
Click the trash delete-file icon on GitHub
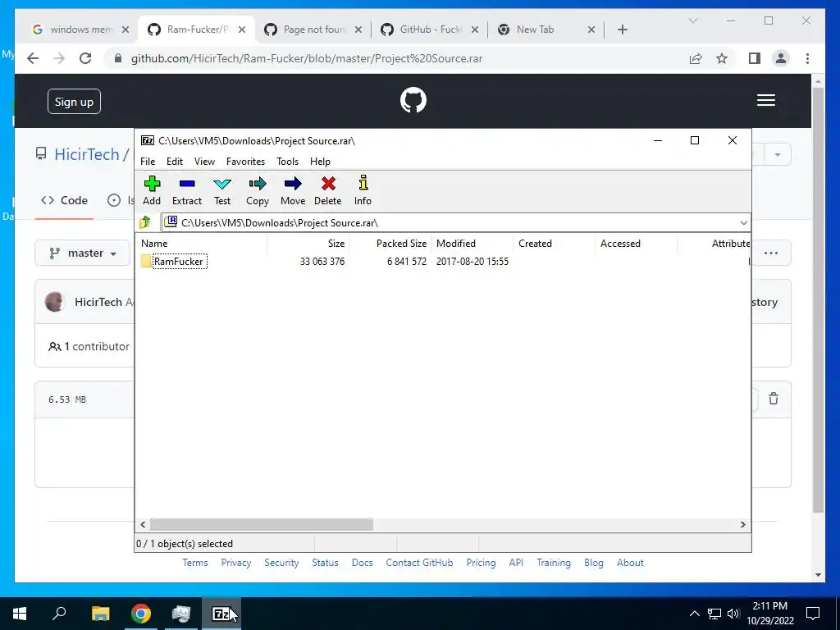[x=774, y=399]
